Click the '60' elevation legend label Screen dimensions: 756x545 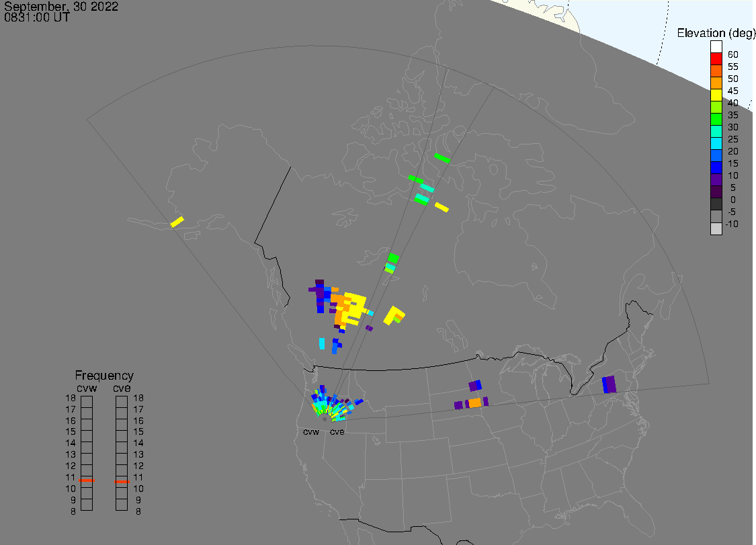point(733,54)
